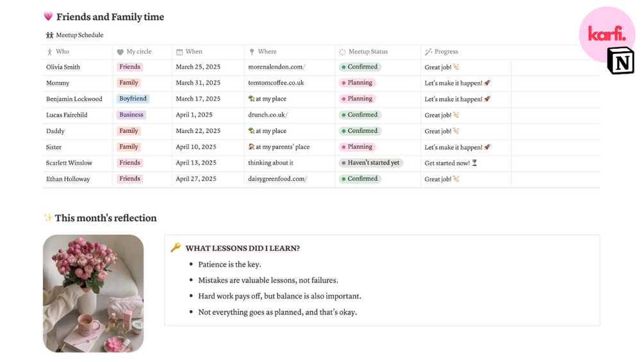Open morenalondon.com/ link
Viewport: 644px width, 362px height.
[277, 67]
